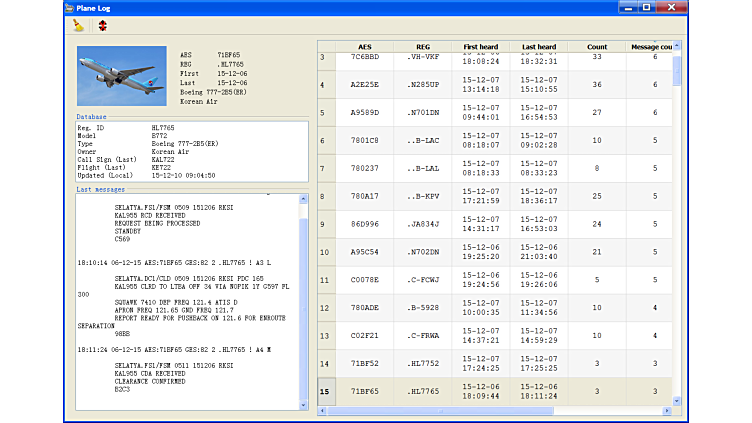
Task: Click the Korean Air aircraft photo
Action: (121, 76)
